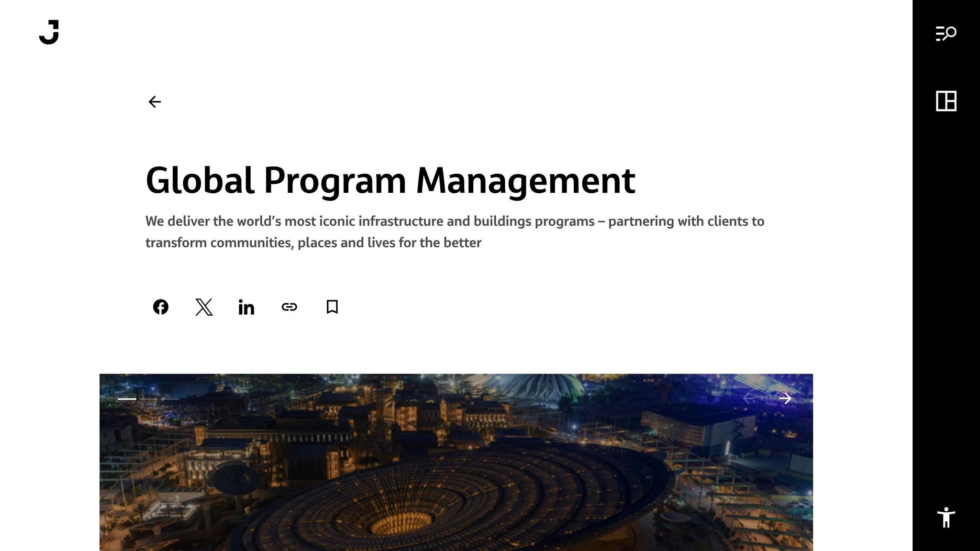Share page on X (Twitter)

204,307
